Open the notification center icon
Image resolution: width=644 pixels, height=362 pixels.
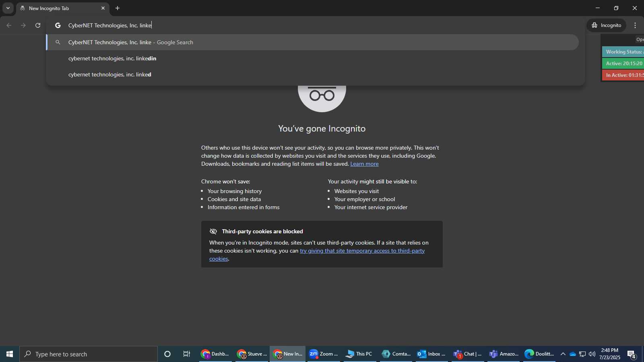(632, 354)
